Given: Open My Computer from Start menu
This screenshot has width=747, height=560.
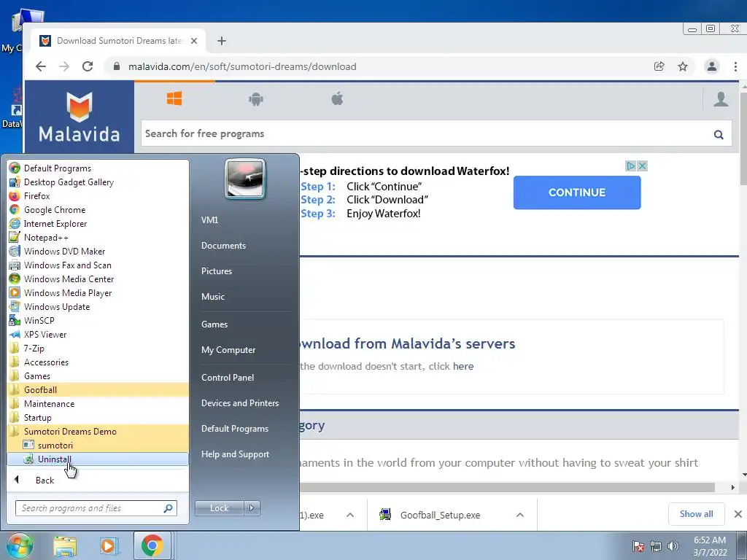Looking at the screenshot, I should tap(228, 349).
